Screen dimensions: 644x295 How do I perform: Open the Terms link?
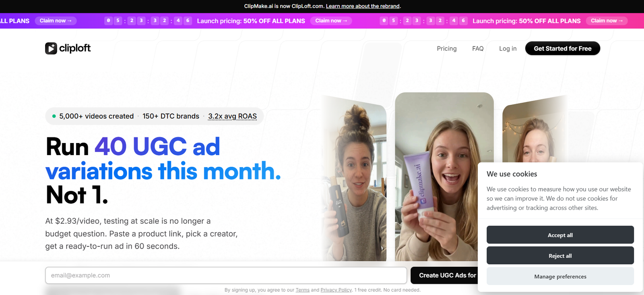tap(303, 290)
